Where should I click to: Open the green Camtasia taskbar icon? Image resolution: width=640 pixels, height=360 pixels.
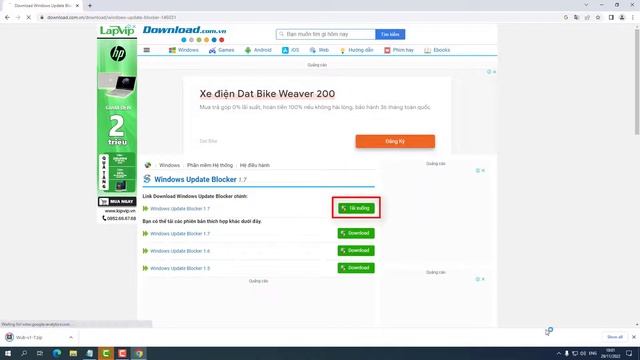click(106, 353)
